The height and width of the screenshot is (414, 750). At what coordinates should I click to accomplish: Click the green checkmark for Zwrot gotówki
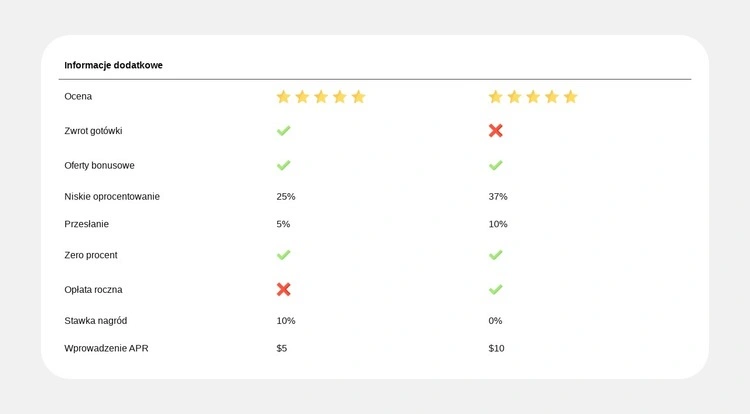point(284,131)
